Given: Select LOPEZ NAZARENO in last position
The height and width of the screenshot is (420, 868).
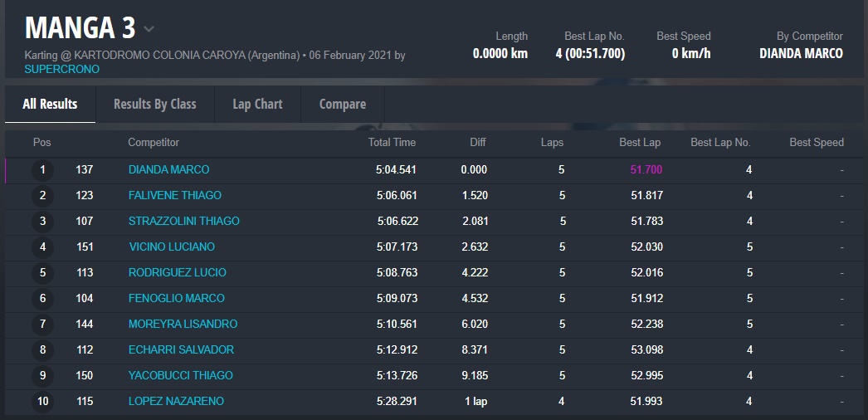Looking at the screenshot, I should tap(176, 401).
